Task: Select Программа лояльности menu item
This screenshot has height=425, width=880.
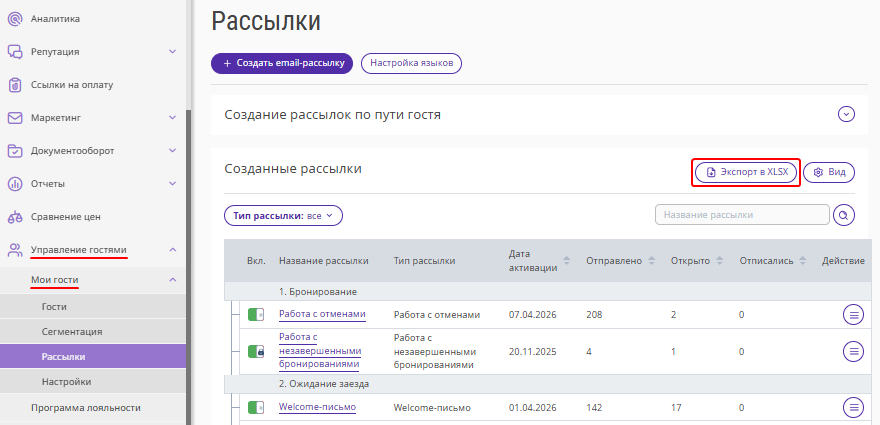Action: point(85,407)
